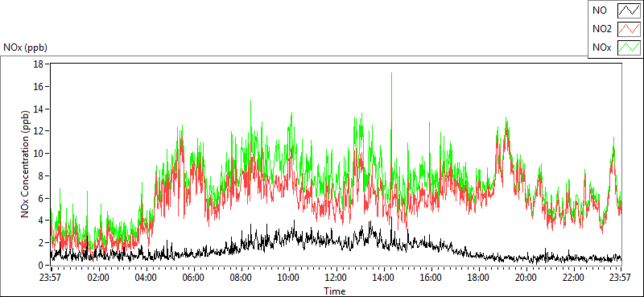Viewport: 644px width, 297px height.
Task: Click the 02:00 time axis label
Action: (x=98, y=278)
